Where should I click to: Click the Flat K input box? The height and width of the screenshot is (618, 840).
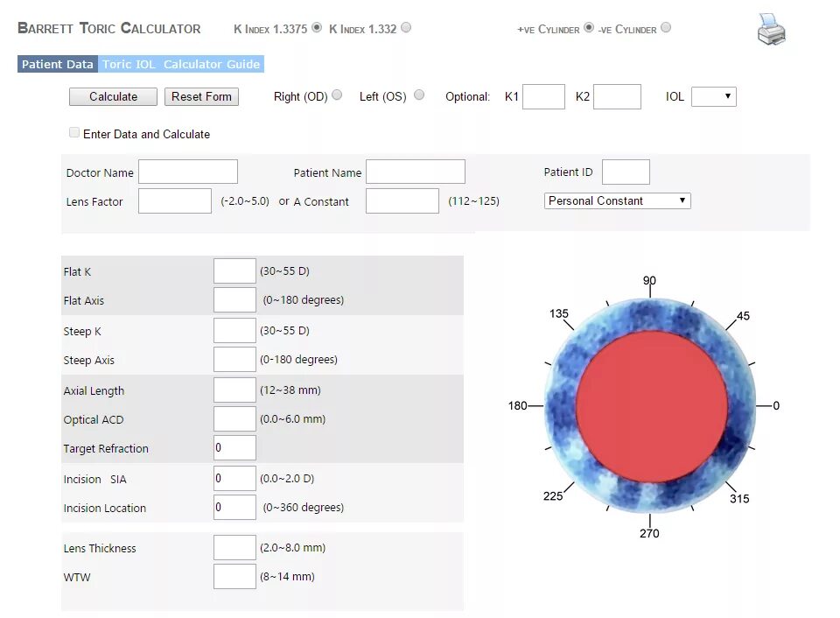234,270
